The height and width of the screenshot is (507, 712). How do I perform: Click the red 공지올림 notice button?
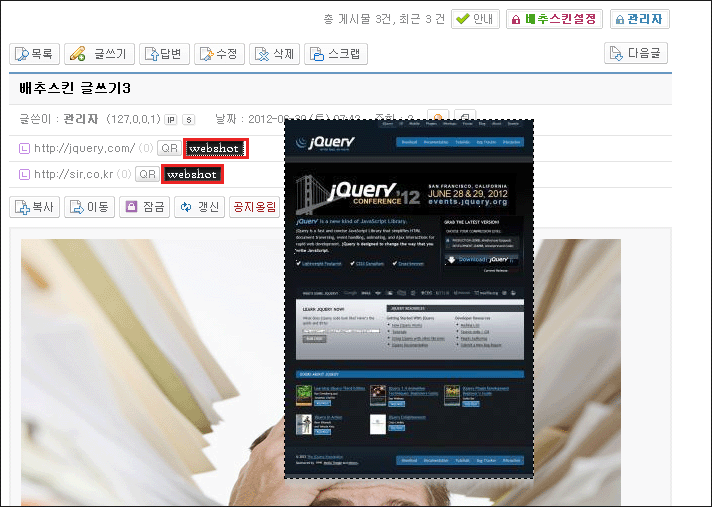(x=254, y=207)
